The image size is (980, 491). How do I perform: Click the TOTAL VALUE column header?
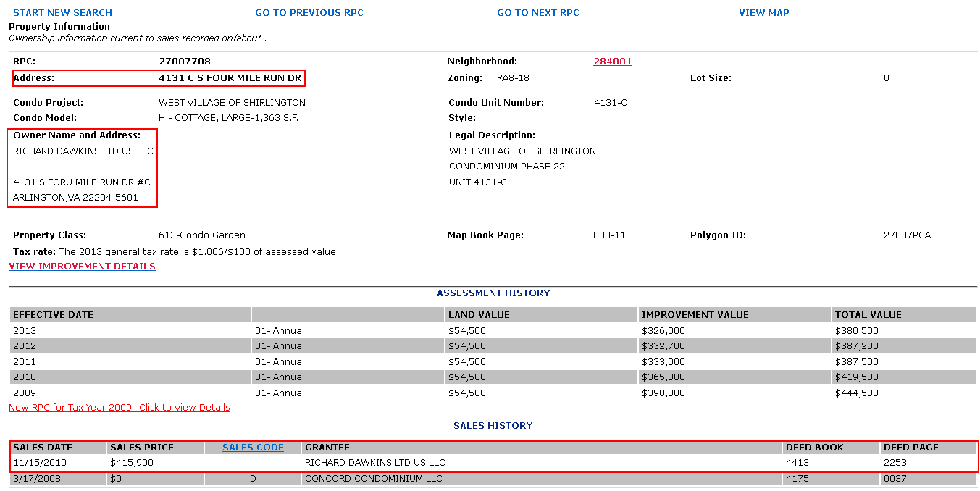[x=868, y=315]
